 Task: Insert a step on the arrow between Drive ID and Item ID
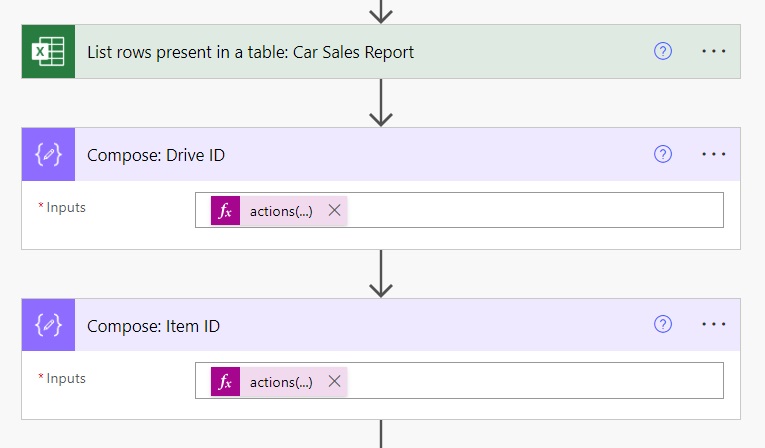(381, 274)
